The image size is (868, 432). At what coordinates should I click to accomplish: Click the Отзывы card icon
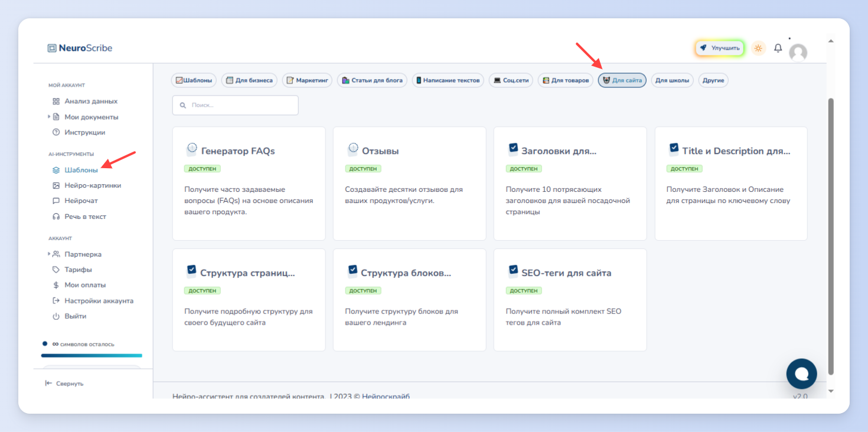353,149
